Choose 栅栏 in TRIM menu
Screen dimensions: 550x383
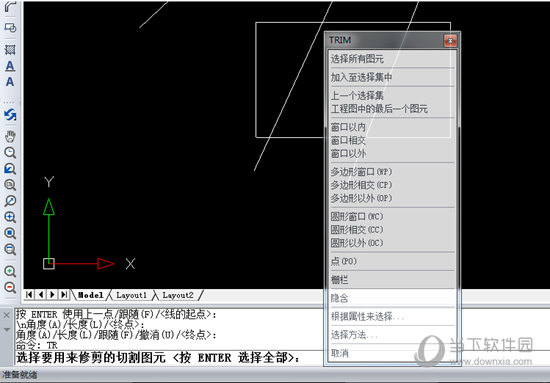(x=392, y=280)
